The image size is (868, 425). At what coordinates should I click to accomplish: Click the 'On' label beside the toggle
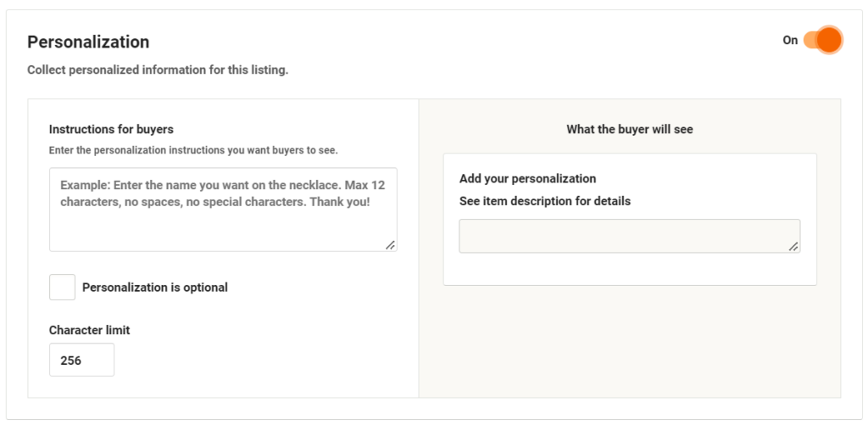(x=790, y=40)
